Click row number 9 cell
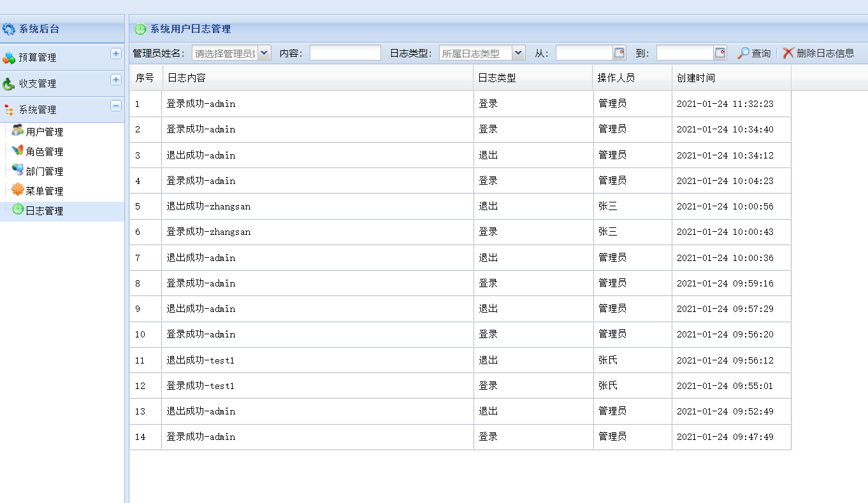Viewport: 868px width, 503px height. tap(146, 309)
